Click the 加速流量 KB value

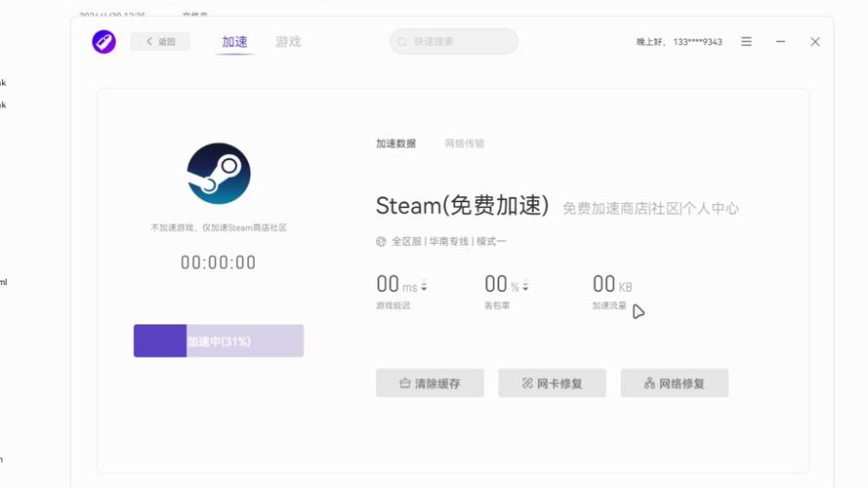(612, 284)
